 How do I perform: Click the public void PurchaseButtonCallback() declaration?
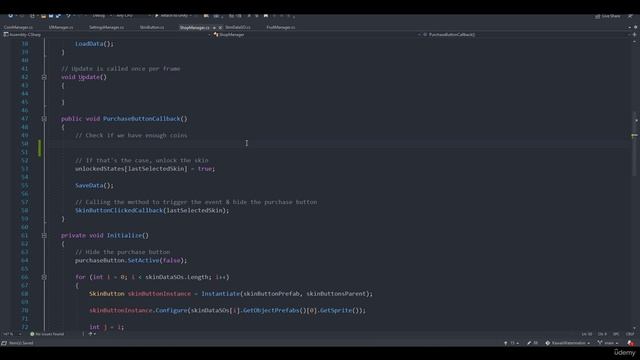[x=124, y=119]
